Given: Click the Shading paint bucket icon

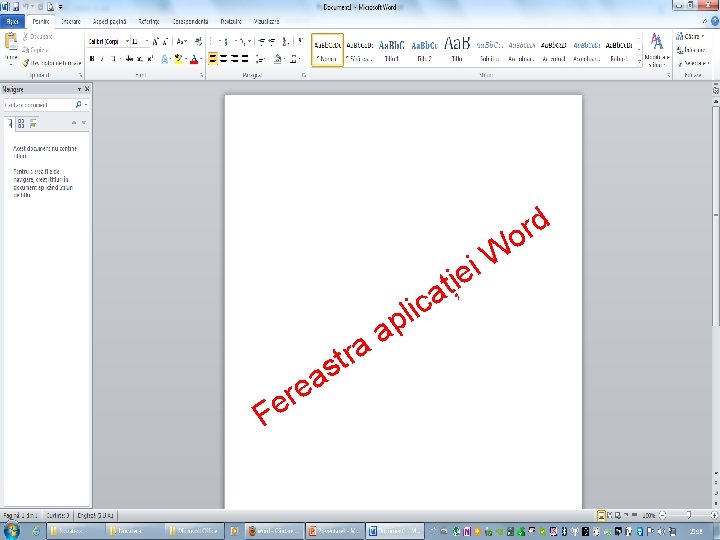Looking at the screenshot, I should tap(277, 59).
